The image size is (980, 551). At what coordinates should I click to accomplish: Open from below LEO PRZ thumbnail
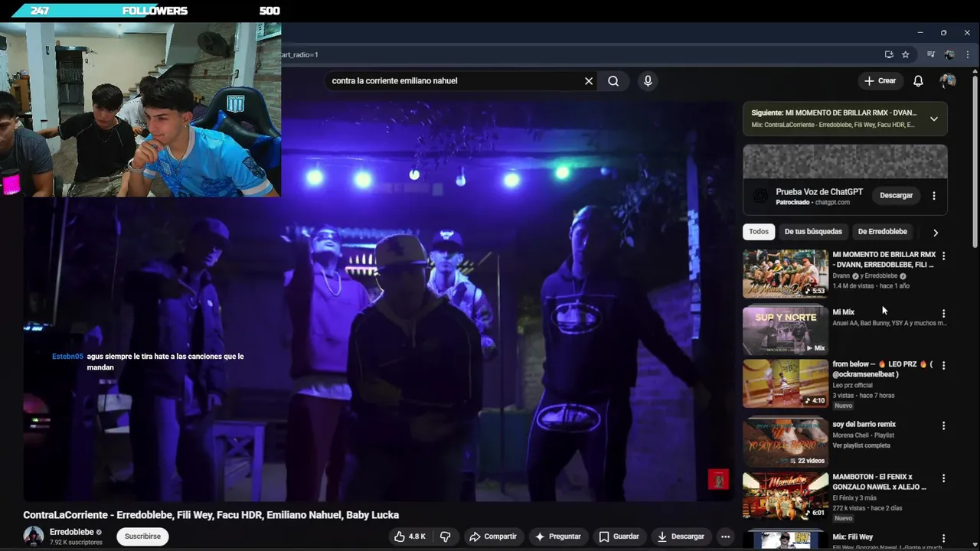786,383
